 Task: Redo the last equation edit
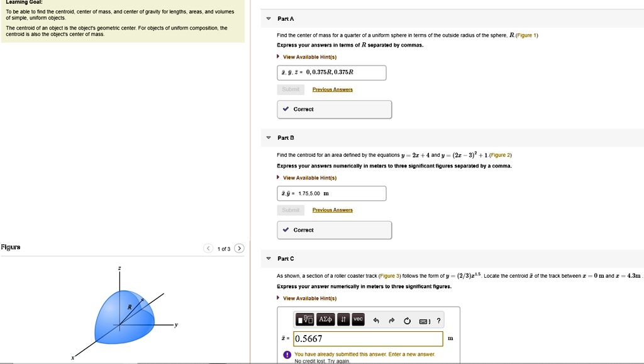[x=391, y=320]
